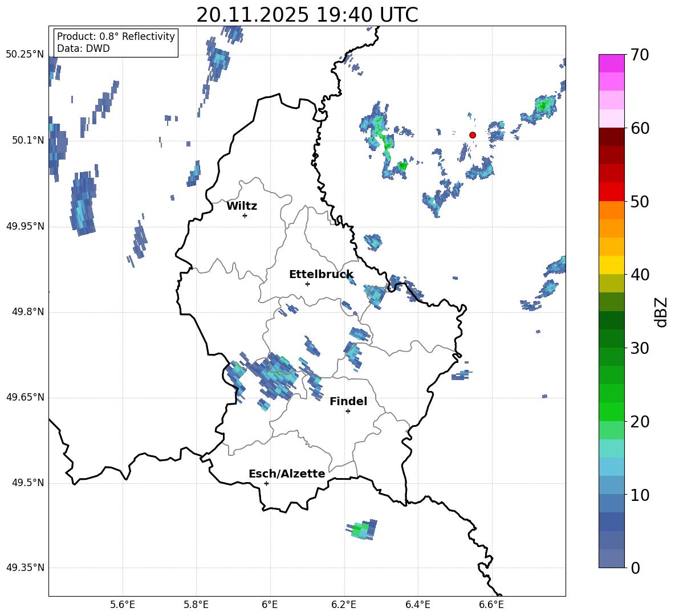Screen dimensions: 675x616
Task: Click the Ettelbruck station cross marker
Action: 307,284
